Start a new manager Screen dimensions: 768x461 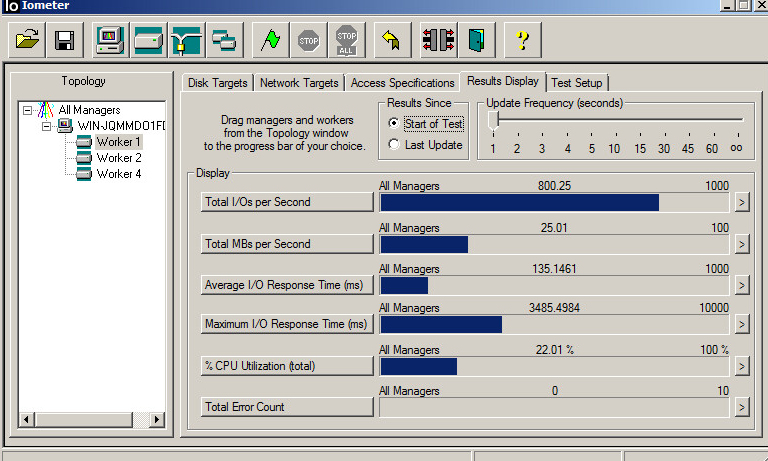111,40
